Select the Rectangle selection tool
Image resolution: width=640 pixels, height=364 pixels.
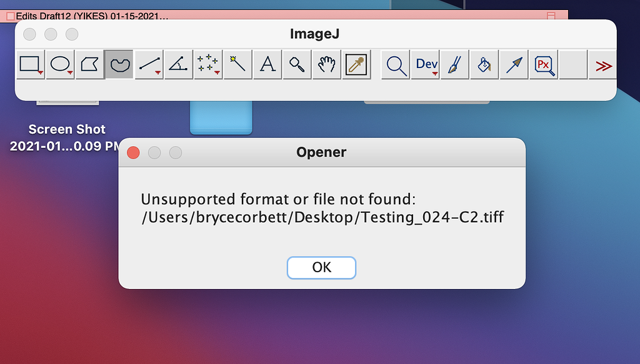click(31, 64)
